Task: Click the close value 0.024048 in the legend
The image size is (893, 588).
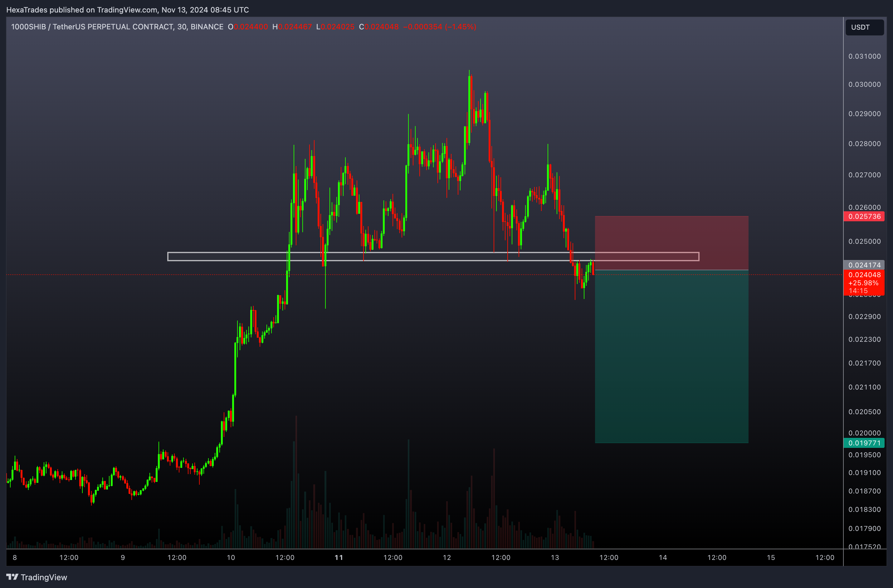Action: (x=382, y=27)
